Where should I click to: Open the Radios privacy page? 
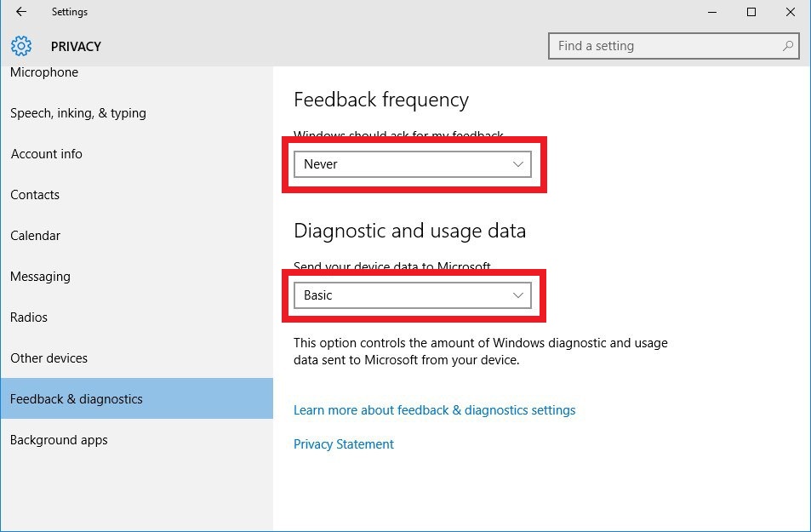click(29, 317)
